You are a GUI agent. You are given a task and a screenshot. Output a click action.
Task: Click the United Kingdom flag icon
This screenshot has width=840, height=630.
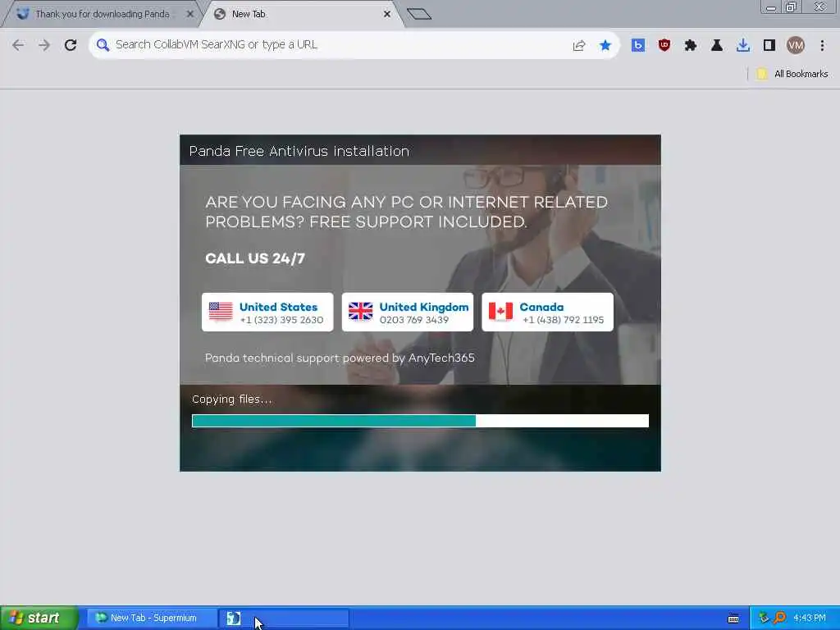pyautogui.click(x=361, y=311)
